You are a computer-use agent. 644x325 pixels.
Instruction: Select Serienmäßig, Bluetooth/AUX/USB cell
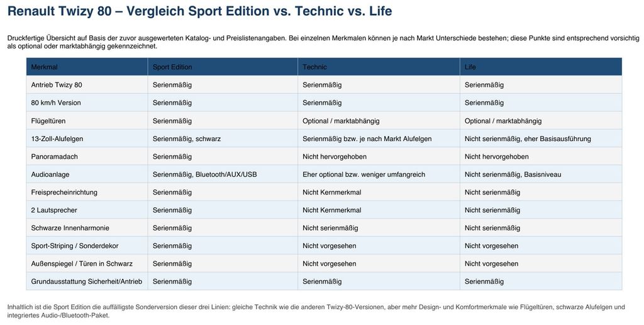[x=204, y=174]
